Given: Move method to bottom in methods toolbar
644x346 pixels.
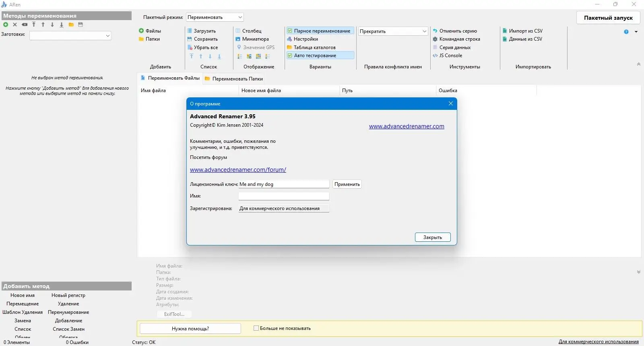Looking at the screenshot, I should (62, 25).
